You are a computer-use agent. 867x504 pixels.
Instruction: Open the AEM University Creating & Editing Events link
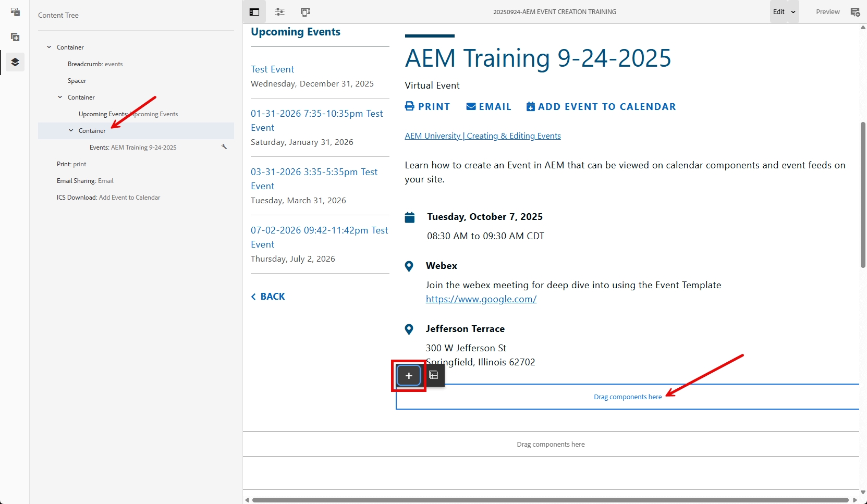tap(483, 136)
